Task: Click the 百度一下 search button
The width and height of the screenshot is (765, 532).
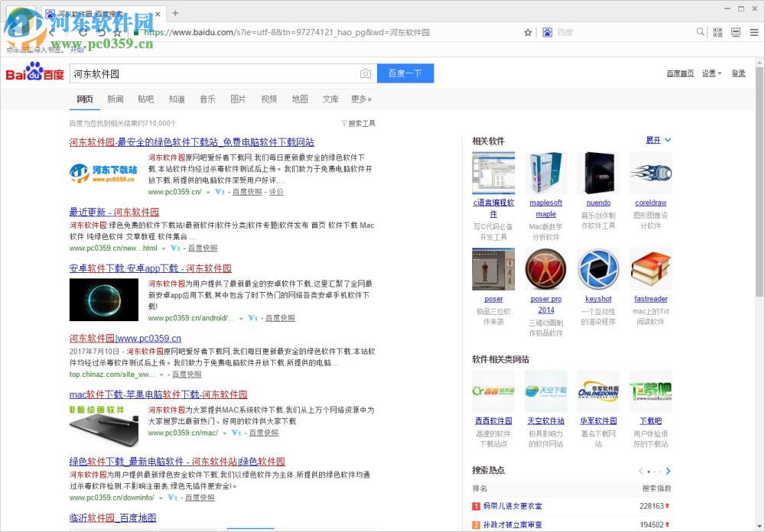Action: click(405, 73)
